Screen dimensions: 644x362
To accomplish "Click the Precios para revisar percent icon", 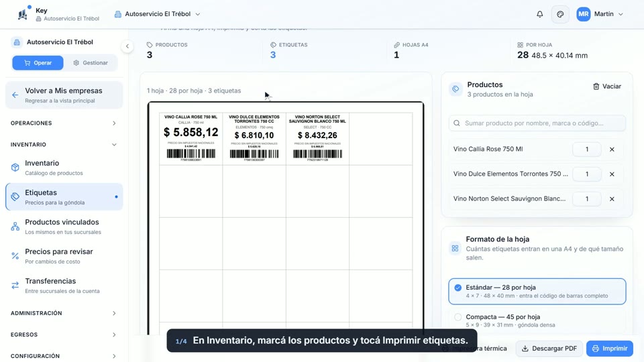I will (x=15, y=256).
